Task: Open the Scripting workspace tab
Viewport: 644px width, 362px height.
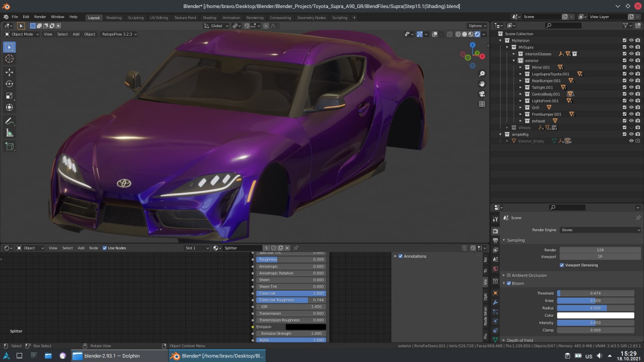Action: [x=340, y=18]
